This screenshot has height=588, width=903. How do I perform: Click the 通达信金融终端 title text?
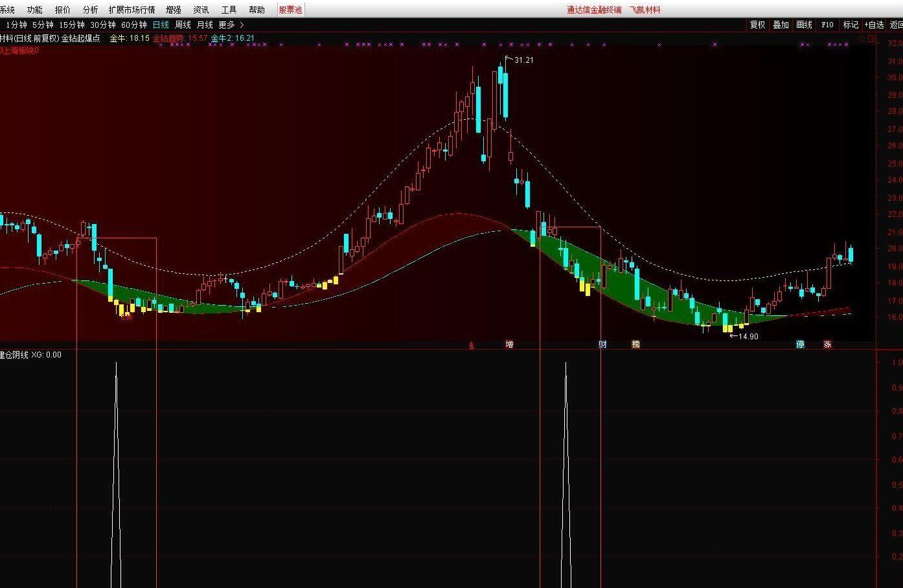tap(594, 10)
